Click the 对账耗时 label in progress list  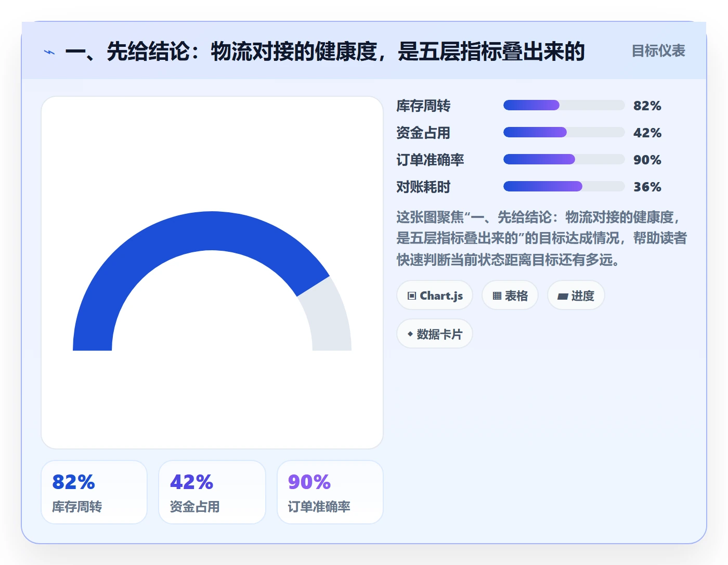click(x=423, y=187)
